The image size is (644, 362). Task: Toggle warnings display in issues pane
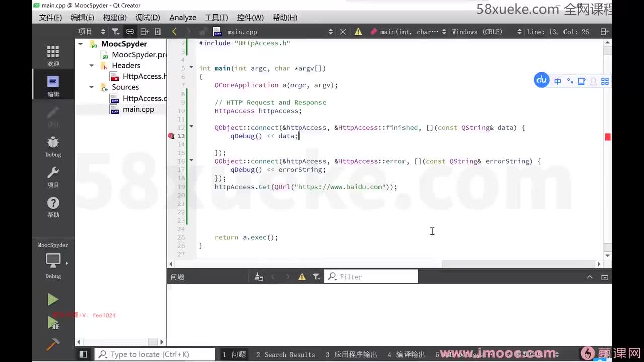302,277
